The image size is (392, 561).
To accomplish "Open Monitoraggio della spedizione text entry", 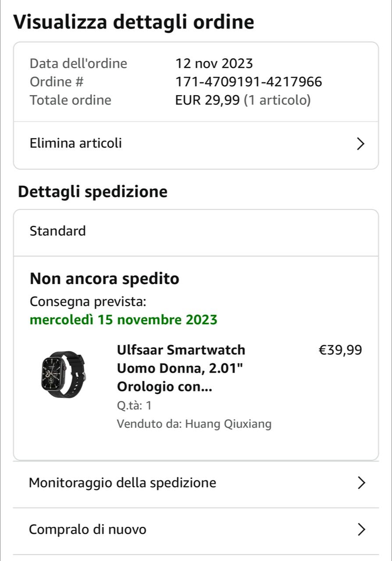I will pos(122,483).
